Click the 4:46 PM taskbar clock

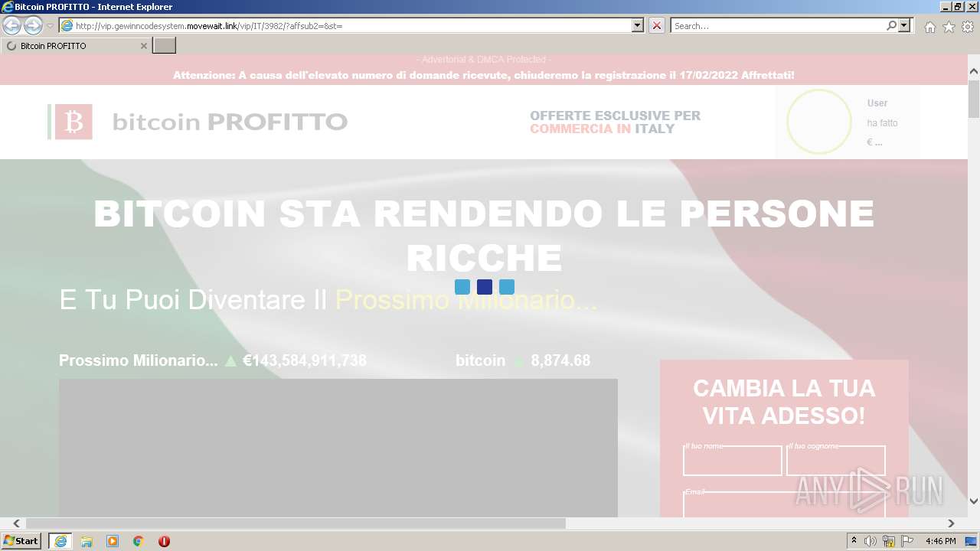pyautogui.click(x=941, y=541)
